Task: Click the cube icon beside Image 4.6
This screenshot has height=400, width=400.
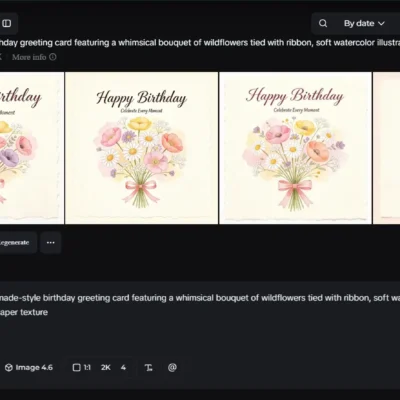Action: [x=9, y=367]
